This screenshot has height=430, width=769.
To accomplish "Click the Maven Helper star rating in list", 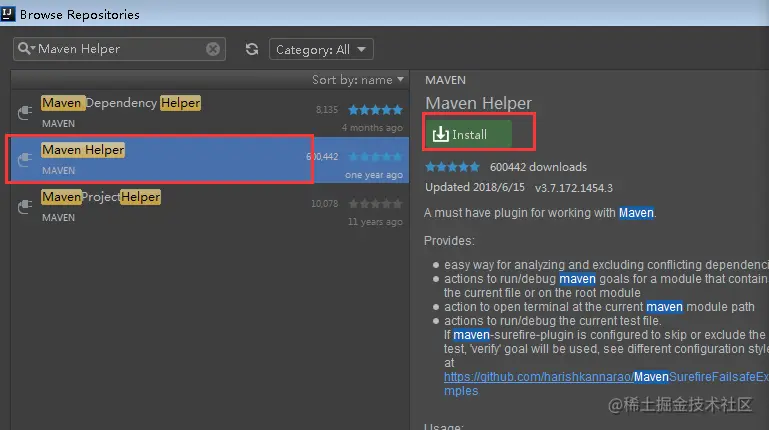I will 376,157.
